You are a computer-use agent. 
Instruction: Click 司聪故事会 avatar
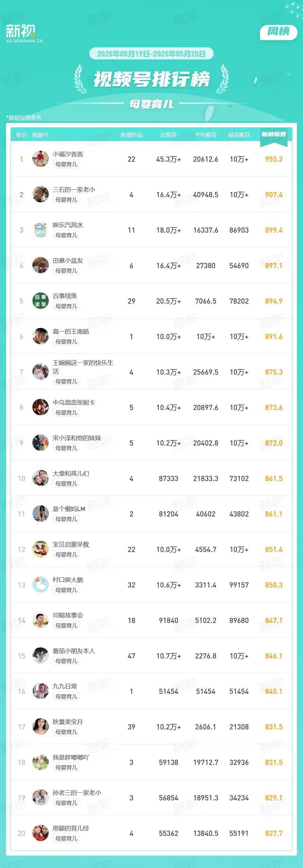(x=40, y=620)
